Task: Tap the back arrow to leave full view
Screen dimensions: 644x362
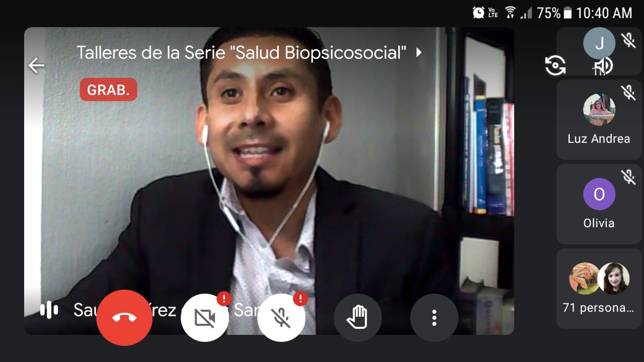Action: [36, 65]
